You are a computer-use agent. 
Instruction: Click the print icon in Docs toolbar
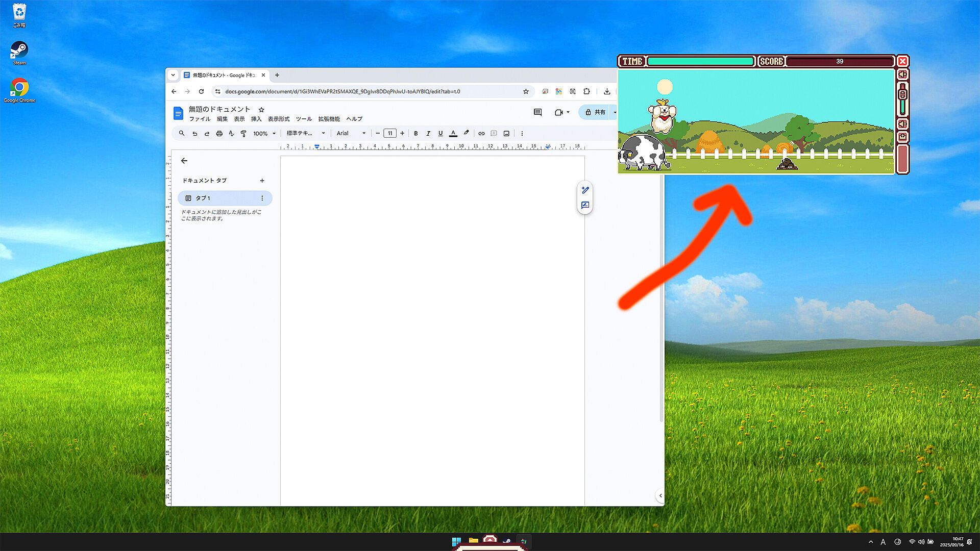(219, 134)
